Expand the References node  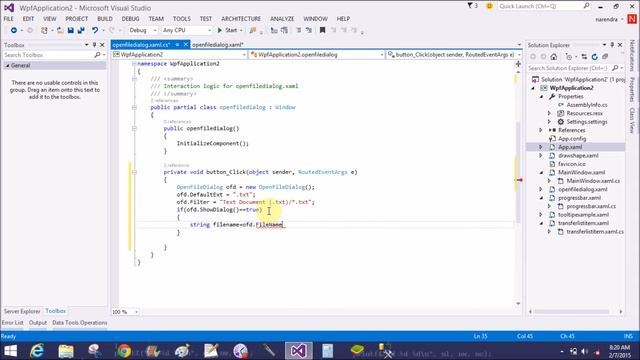(x=541, y=130)
